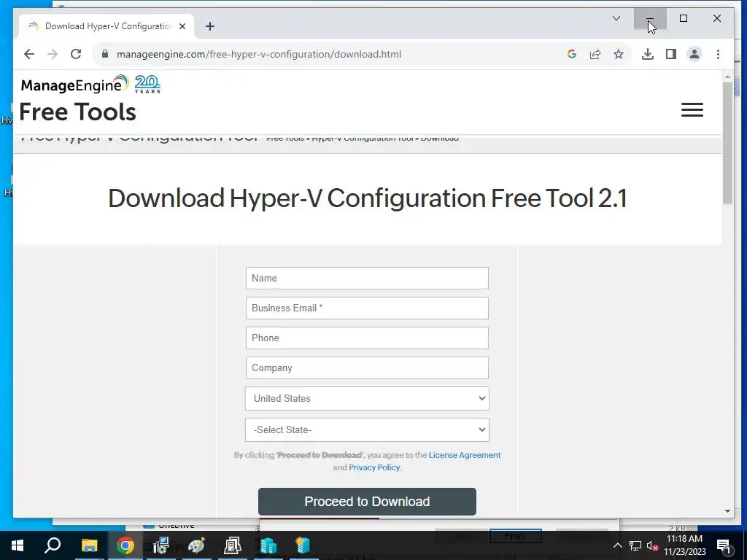Image resolution: width=747 pixels, height=560 pixels.
Task: Open the Privacy Policy link
Action: [374, 467]
